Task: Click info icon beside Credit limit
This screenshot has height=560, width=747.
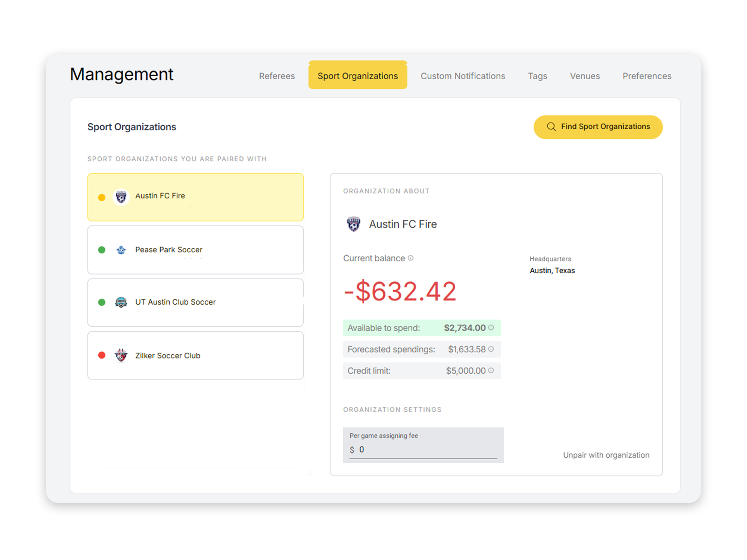Action: (x=491, y=370)
